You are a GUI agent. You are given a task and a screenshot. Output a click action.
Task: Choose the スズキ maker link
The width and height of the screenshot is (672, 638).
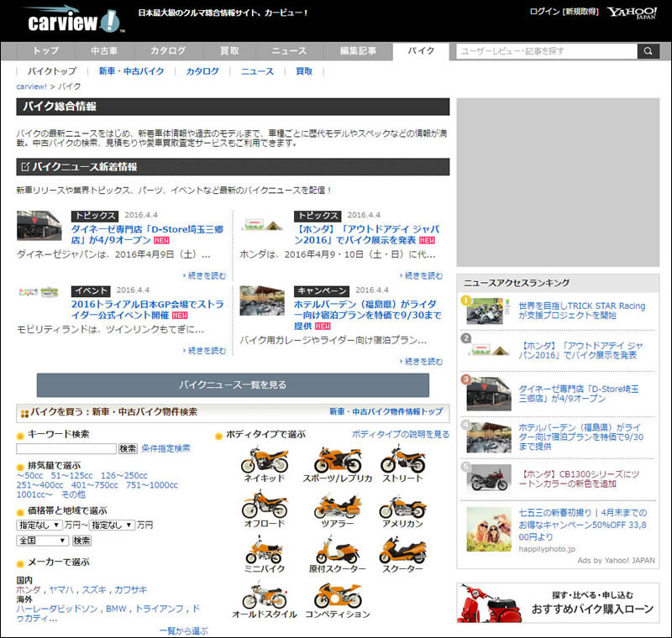coord(94,589)
